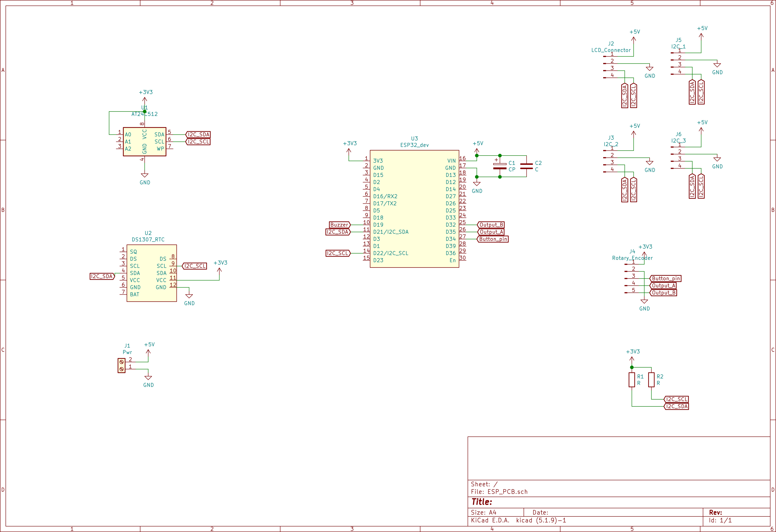Select Output_B label at Rotary_Encoder

coord(663,293)
